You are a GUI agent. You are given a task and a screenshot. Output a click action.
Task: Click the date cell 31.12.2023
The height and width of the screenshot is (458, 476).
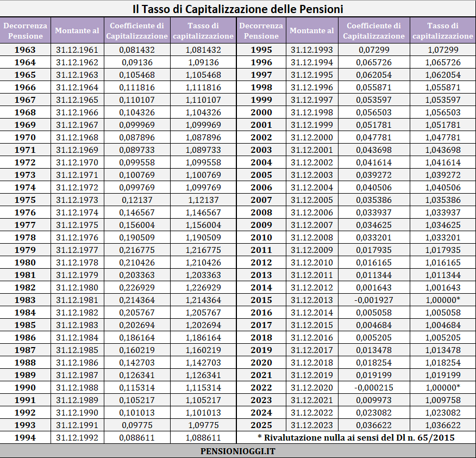312,425
